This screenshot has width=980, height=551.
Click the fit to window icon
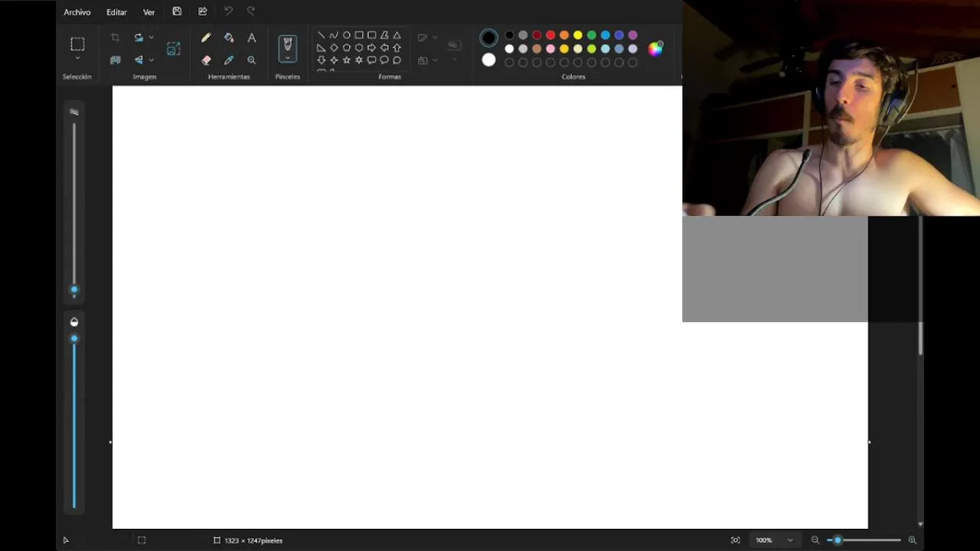pos(736,540)
